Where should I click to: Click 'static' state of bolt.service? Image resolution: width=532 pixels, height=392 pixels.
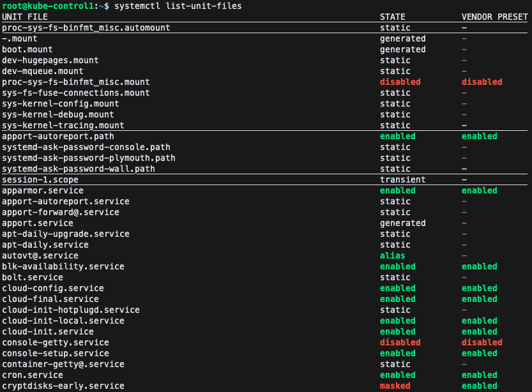point(395,277)
